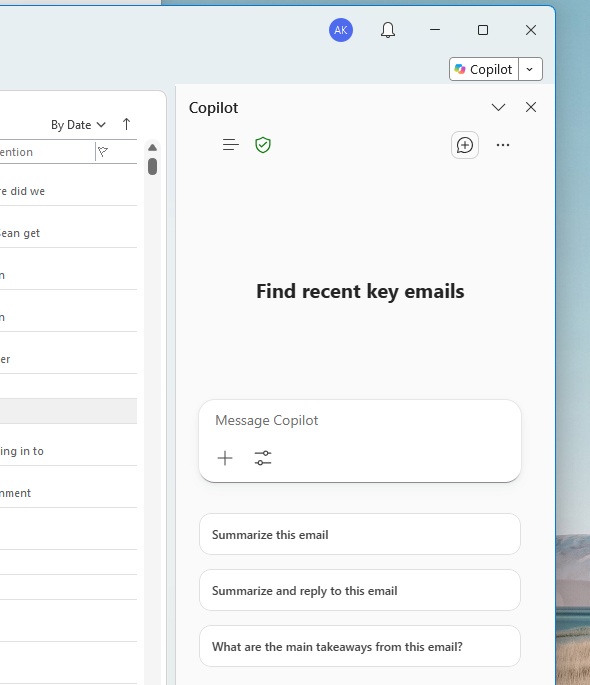This screenshot has height=685, width=590.
Task: Click the flag filter icon in the column header
Action: coord(103,152)
